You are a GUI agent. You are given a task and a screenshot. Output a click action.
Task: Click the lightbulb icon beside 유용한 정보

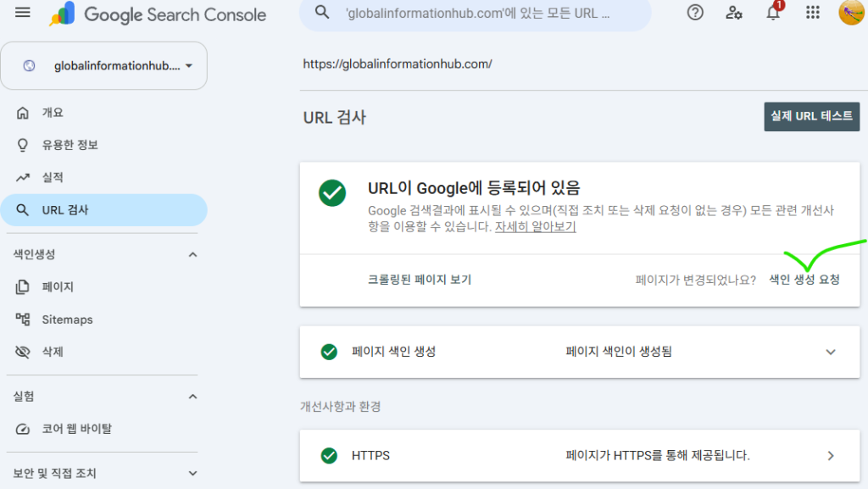(x=22, y=145)
